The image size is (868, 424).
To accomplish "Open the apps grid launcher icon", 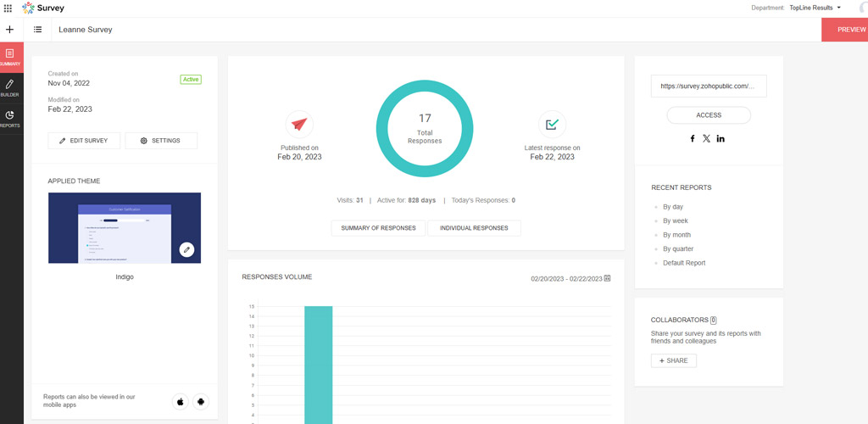I will tap(8, 8).
